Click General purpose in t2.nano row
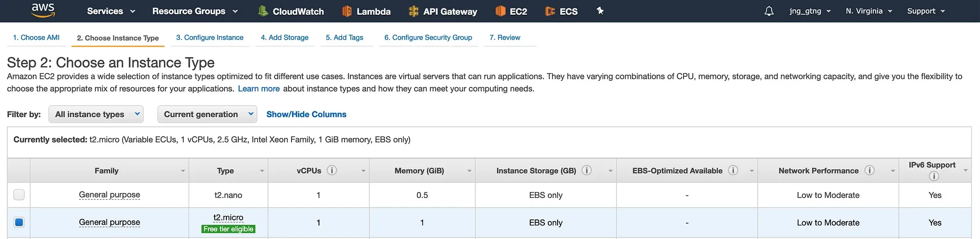 [x=109, y=195]
